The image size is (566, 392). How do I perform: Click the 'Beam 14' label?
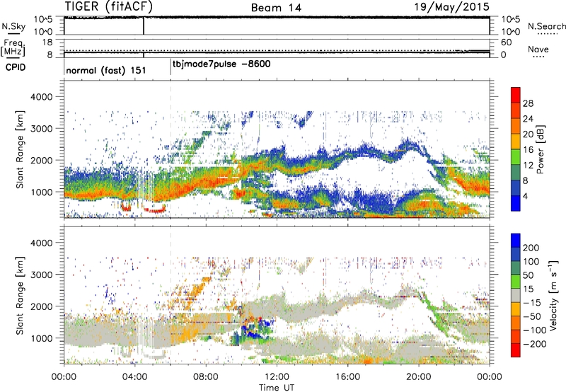[x=276, y=8]
